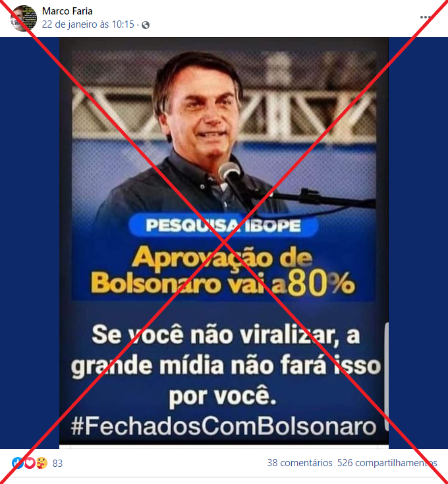
Task: Open the three-dot post options menu
Action: click(425, 17)
